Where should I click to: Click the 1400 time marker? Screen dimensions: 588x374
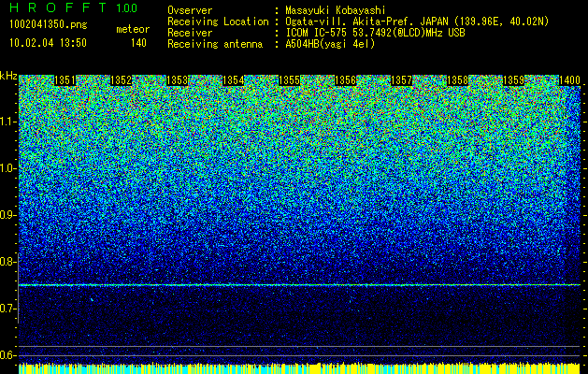(569, 80)
